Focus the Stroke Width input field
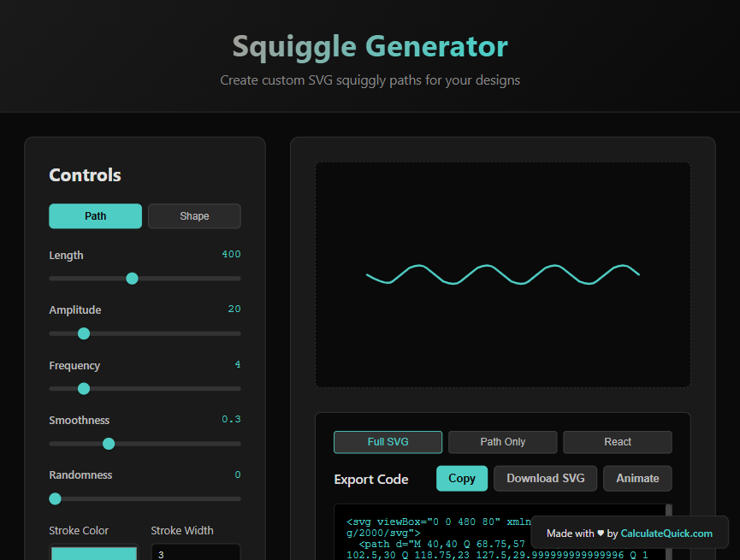The width and height of the screenshot is (740, 560). (196, 552)
